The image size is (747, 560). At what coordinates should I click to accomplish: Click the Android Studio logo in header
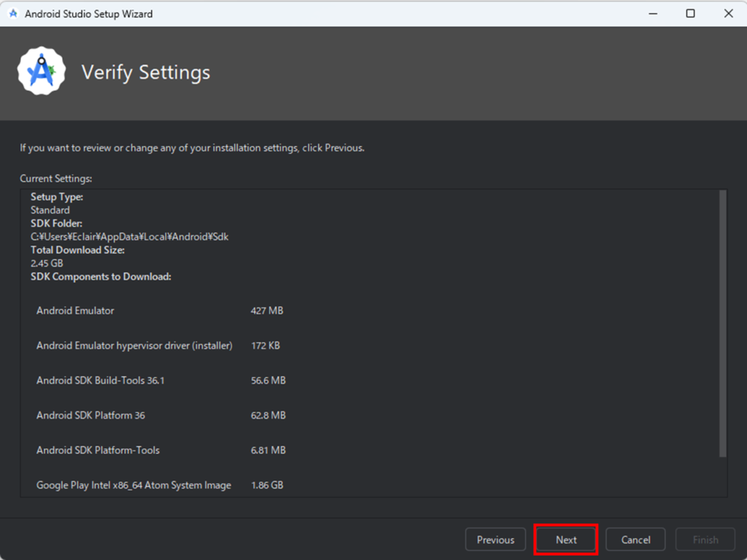pyautogui.click(x=42, y=71)
